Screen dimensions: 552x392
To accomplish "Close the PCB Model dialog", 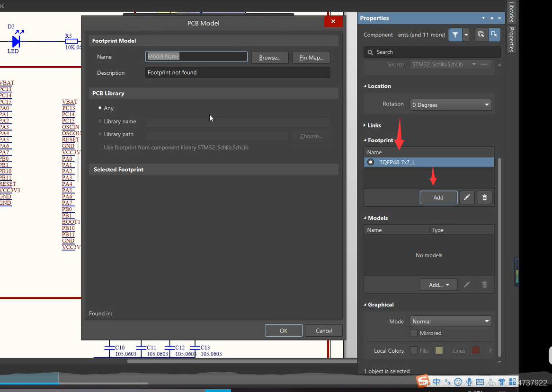I will [333, 22].
